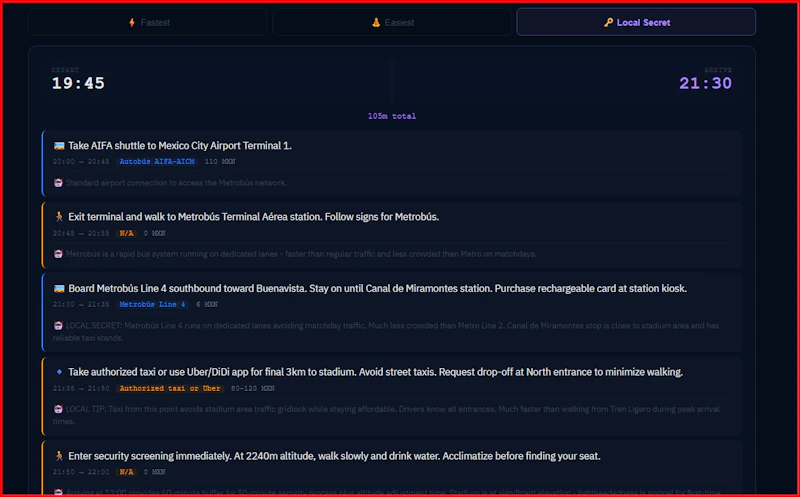Click the LOCAL TIP taxi note text
Screen dimensions: 800x497
point(386,415)
